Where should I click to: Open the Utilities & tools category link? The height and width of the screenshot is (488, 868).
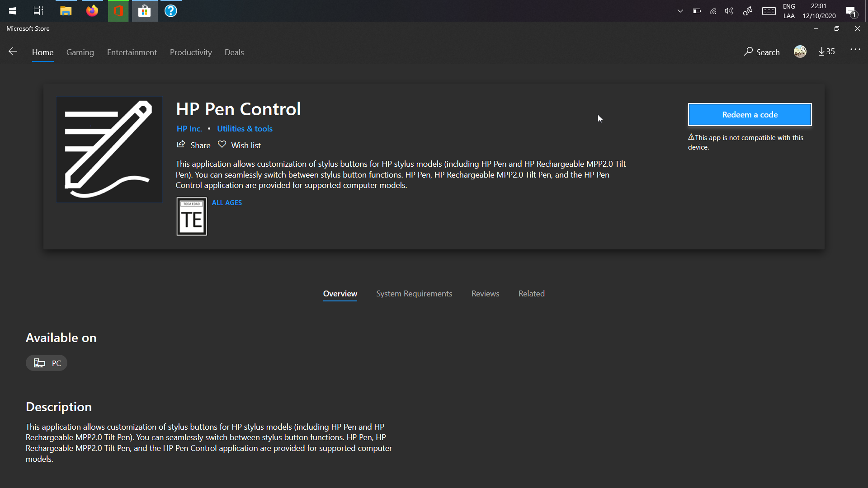point(245,128)
